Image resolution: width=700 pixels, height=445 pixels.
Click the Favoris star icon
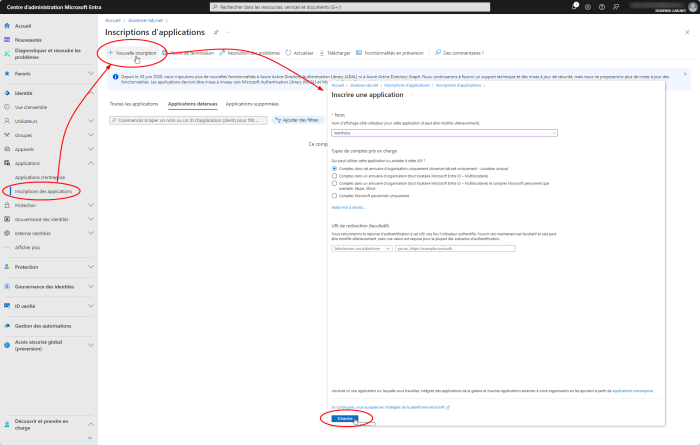(x=7, y=73)
